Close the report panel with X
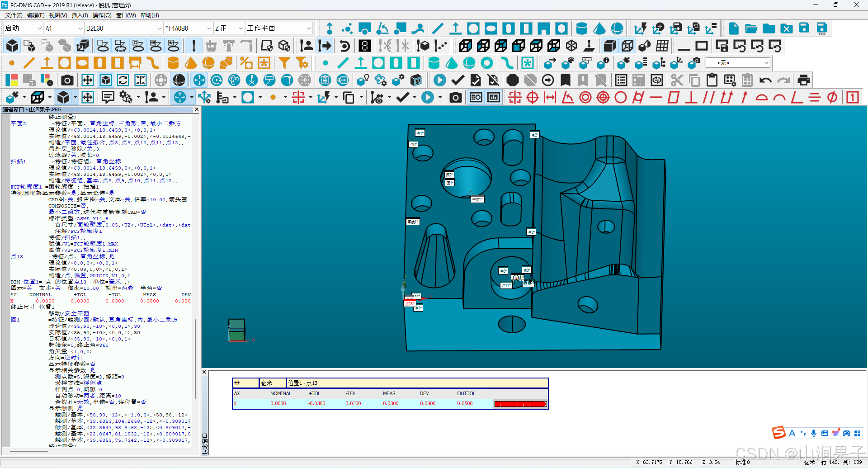 [x=204, y=372]
